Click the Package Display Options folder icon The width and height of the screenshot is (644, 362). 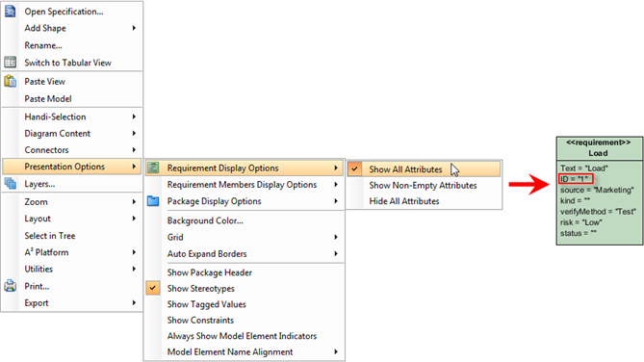153,201
